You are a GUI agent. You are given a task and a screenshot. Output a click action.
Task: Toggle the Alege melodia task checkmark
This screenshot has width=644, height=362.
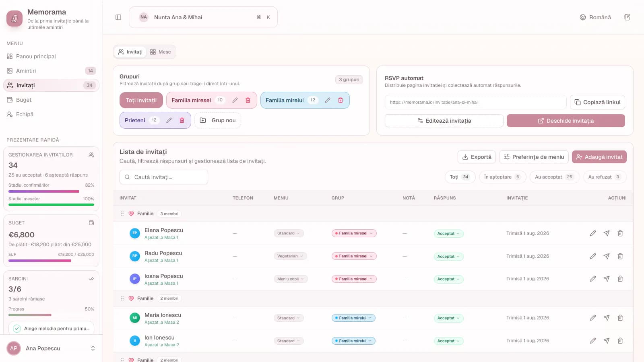tap(17, 329)
